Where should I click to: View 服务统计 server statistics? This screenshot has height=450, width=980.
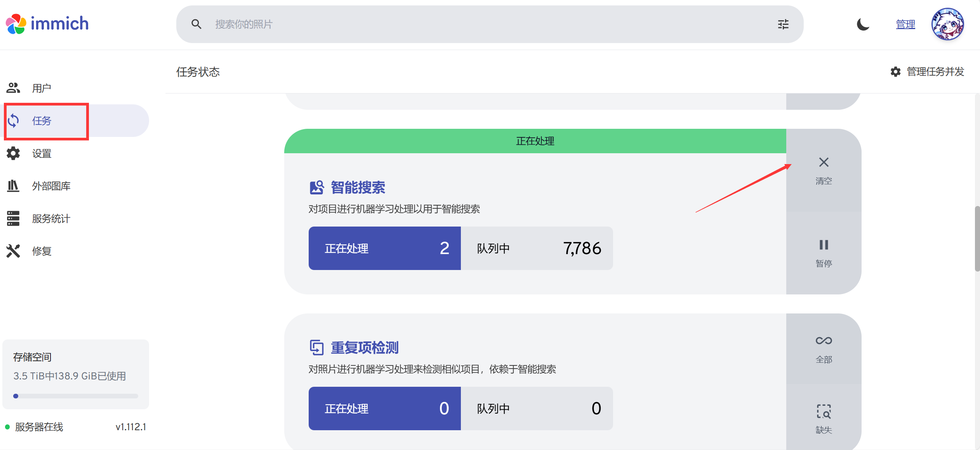tap(51, 219)
